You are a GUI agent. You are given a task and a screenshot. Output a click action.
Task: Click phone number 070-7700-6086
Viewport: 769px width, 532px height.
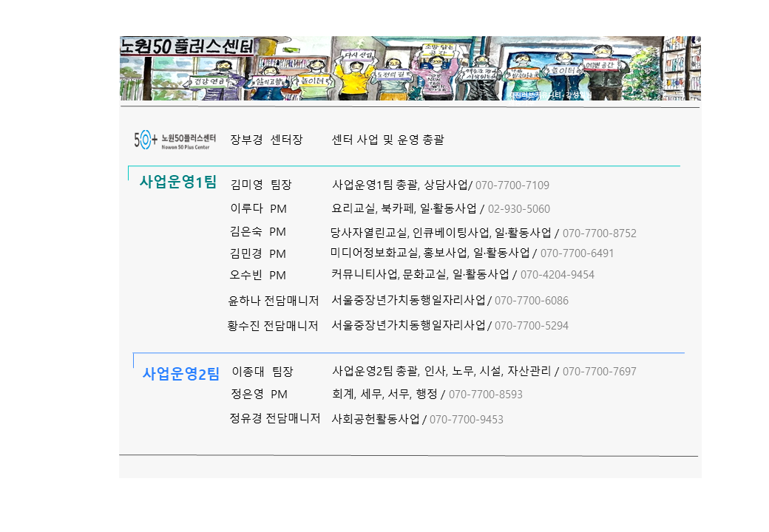point(531,301)
